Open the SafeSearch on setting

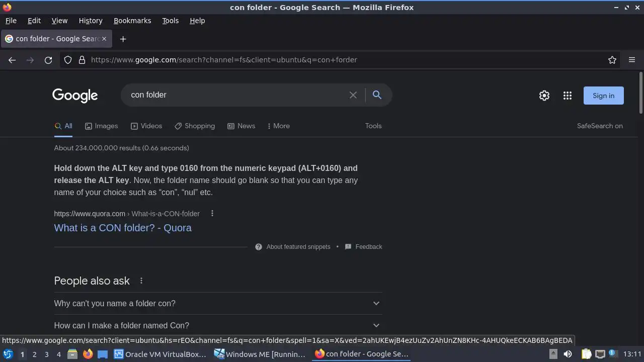coord(600,126)
